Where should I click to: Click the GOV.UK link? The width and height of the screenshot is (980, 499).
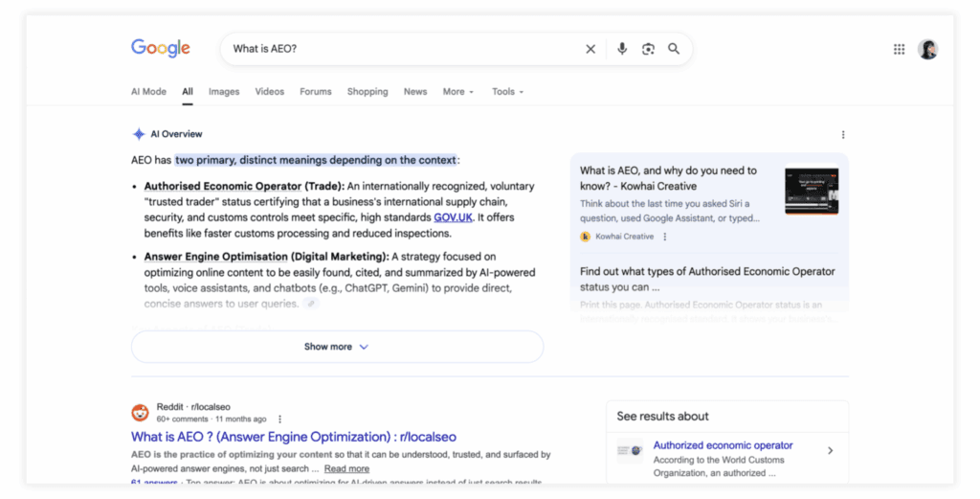(x=453, y=217)
